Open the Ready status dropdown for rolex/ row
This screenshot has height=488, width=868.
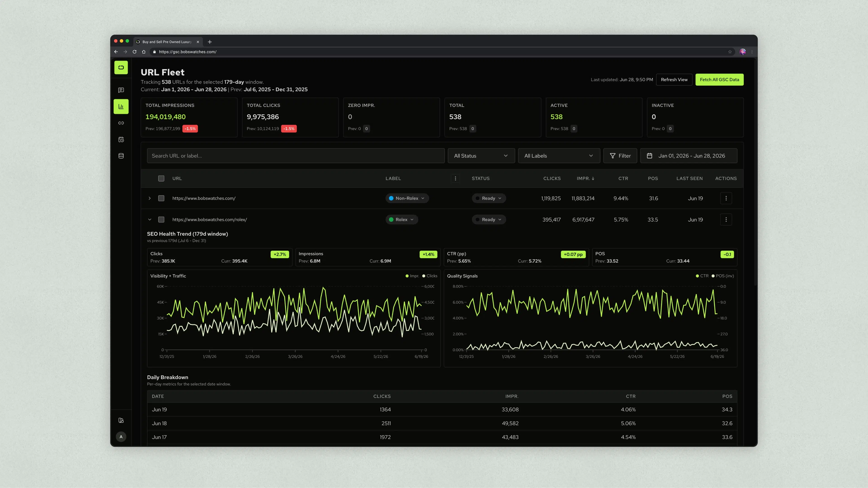(488, 219)
